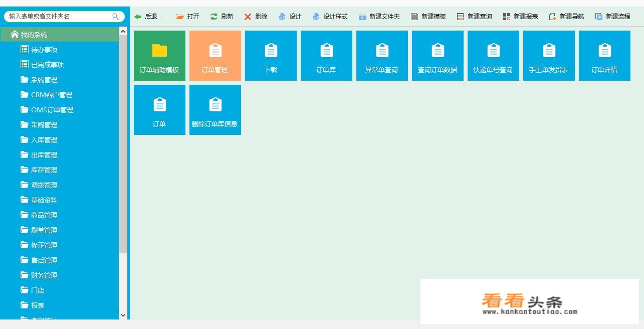Click the search magnifier icon
The image size is (644, 329).
pyautogui.click(x=116, y=17)
